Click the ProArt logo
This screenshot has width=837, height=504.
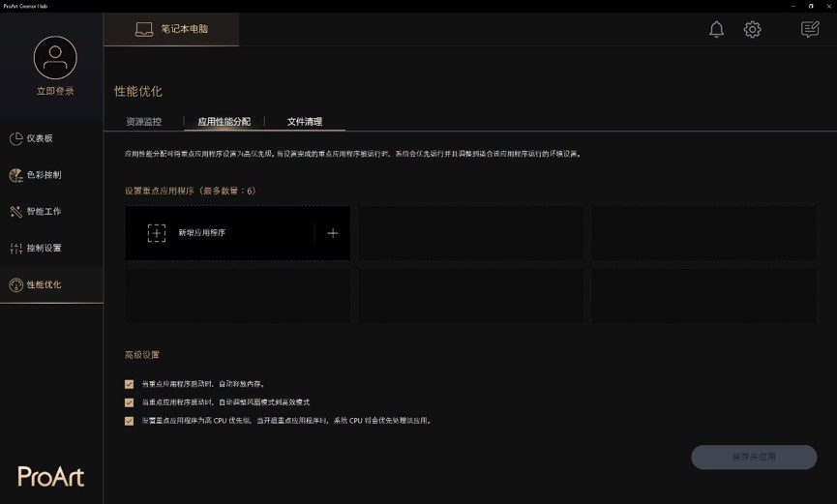[x=50, y=477]
